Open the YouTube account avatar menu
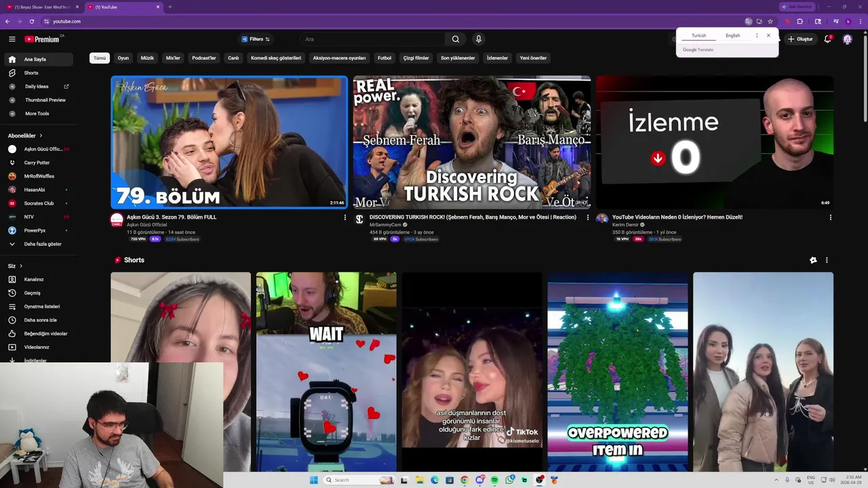Screen dimensions: 868x488 click(x=847, y=39)
